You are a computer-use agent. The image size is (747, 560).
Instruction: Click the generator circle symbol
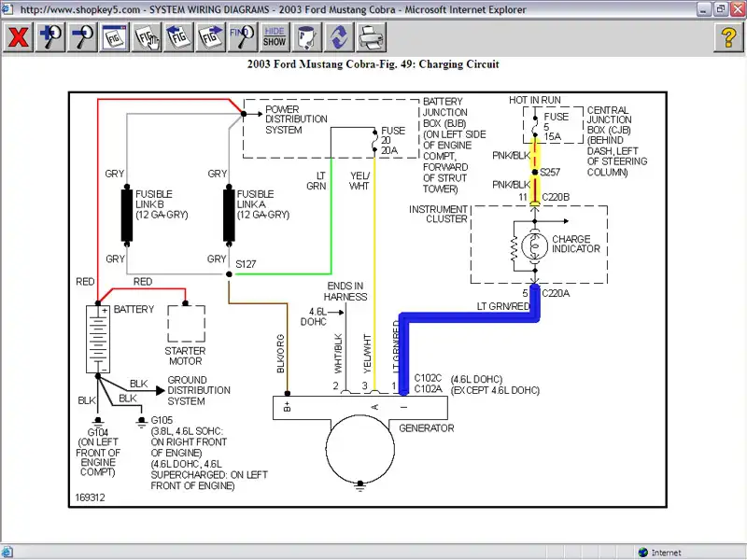(360, 449)
